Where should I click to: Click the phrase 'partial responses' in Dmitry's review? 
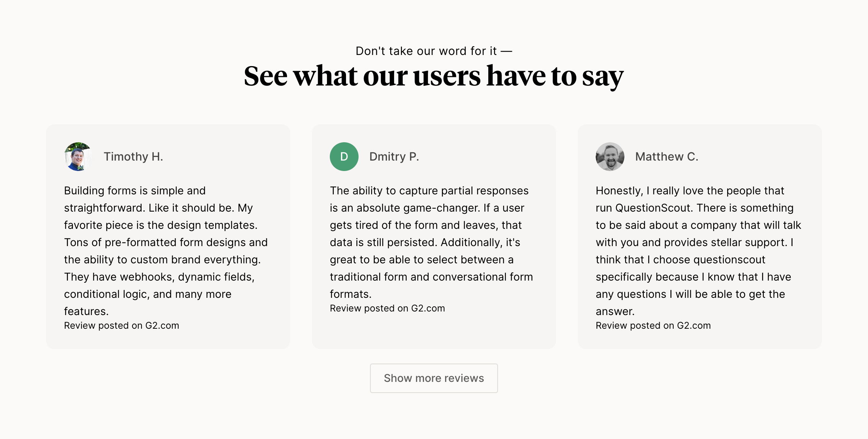point(484,190)
